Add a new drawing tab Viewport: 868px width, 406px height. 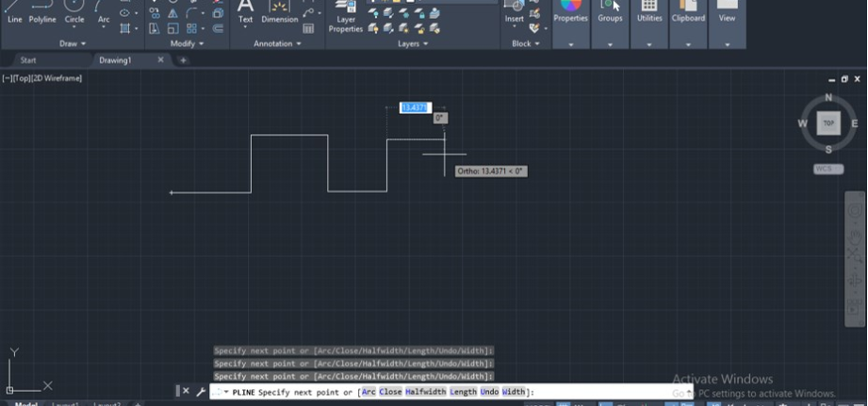pyautogui.click(x=183, y=60)
